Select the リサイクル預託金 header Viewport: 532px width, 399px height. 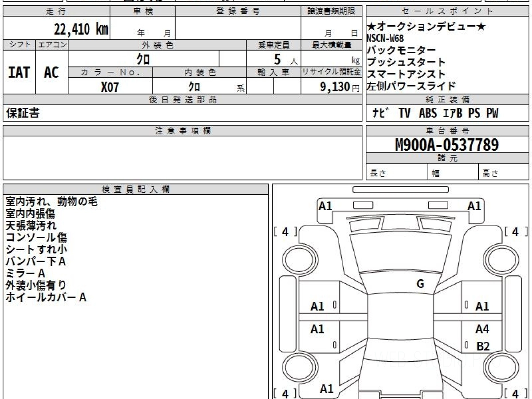(331, 72)
